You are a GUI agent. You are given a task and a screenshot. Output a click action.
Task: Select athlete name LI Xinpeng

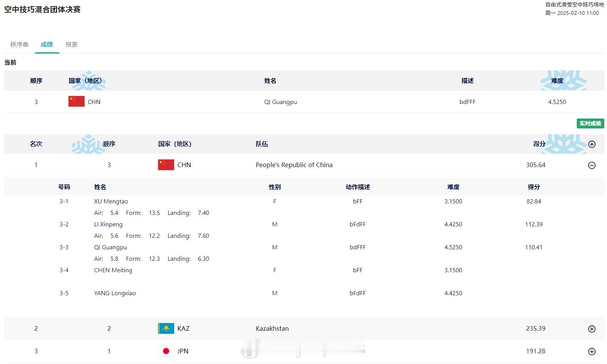coord(108,224)
